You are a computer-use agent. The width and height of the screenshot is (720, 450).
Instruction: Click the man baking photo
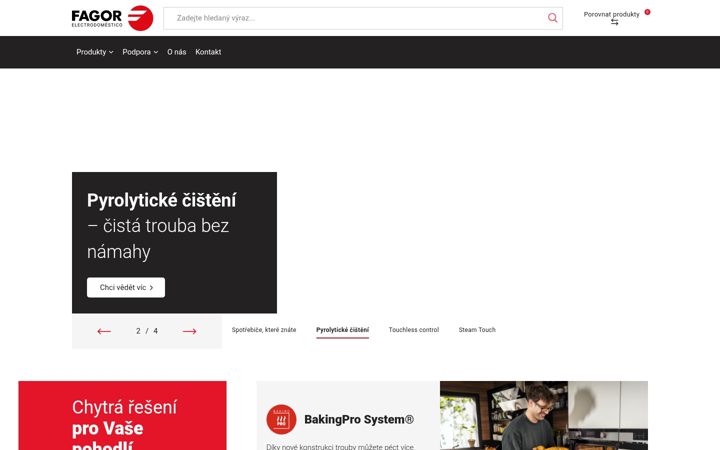544,416
